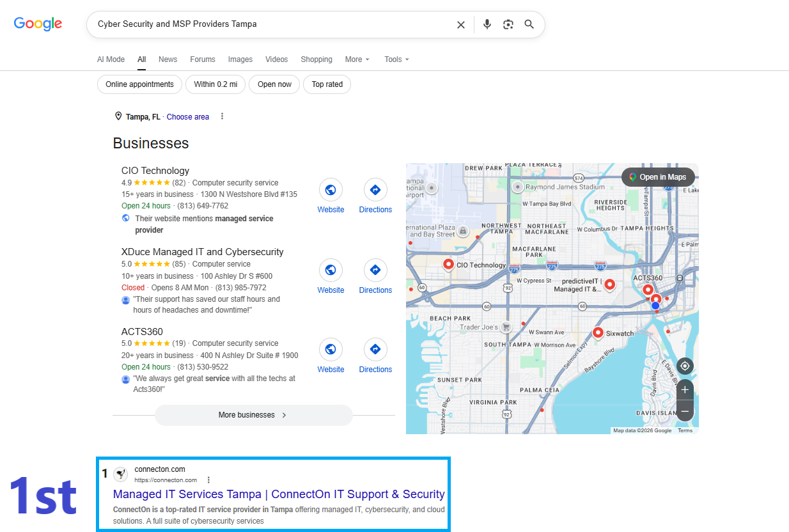789x532 pixels.
Task: Open Google Lens image search icon
Action: [508, 24]
